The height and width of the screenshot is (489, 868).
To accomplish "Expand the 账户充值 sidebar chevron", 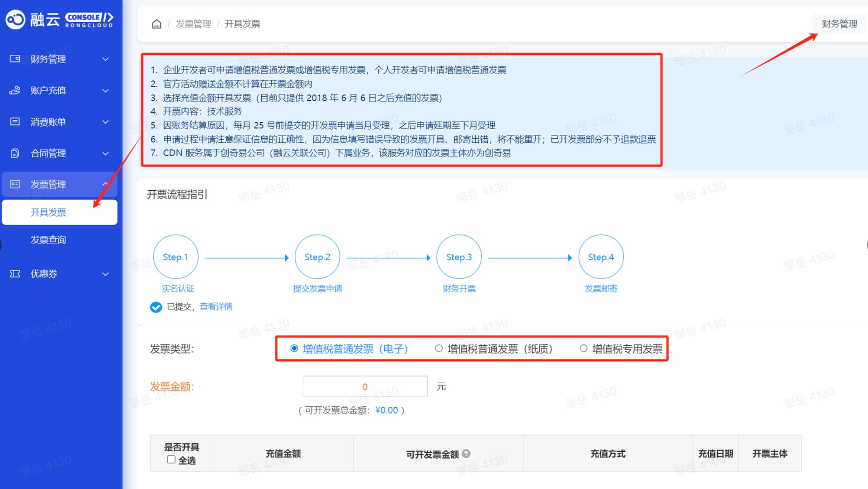I will tap(105, 91).
